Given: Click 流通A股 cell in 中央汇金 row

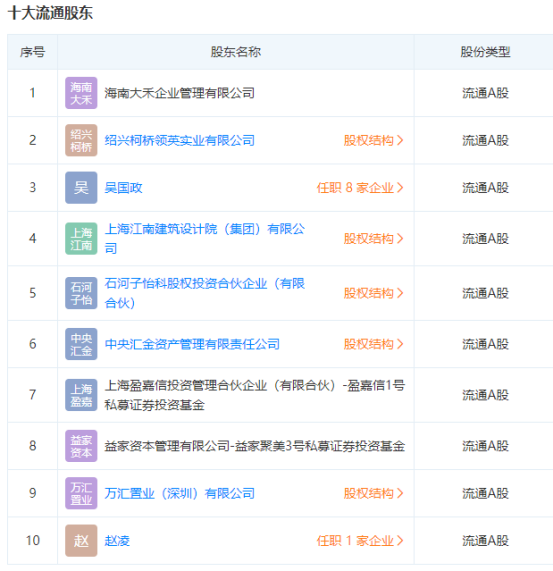Looking at the screenshot, I should (x=485, y=344).
